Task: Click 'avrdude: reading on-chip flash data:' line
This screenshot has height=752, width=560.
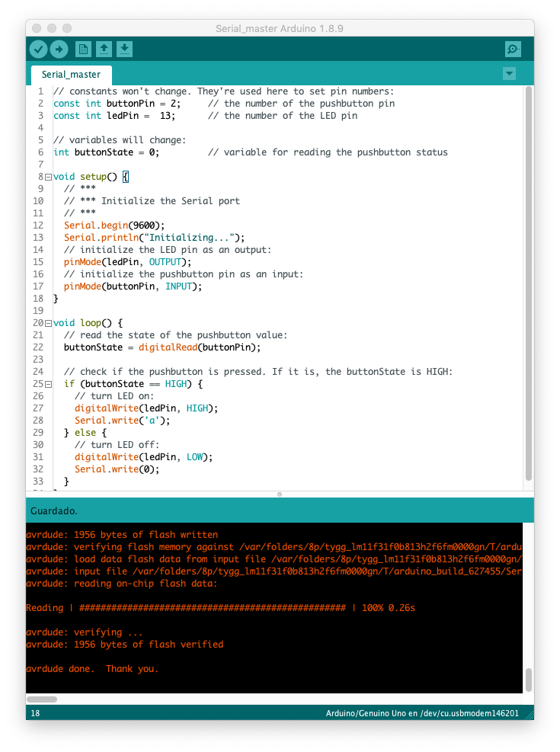Action: pos(122,584)
